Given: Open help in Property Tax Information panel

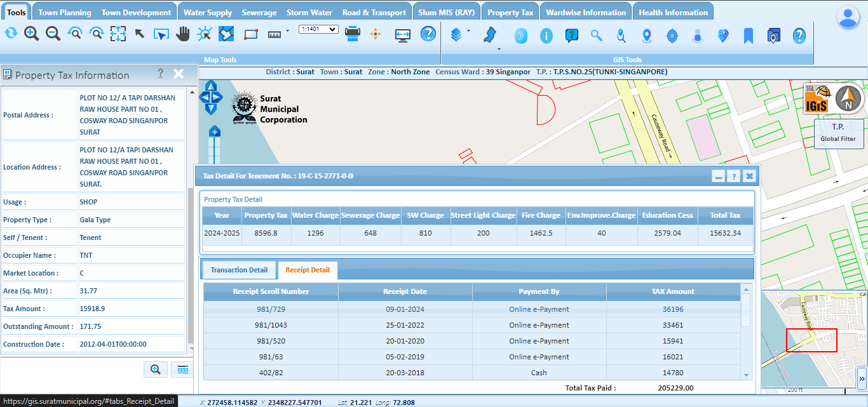Looking at the screenshot, I should tap(161, 74).
